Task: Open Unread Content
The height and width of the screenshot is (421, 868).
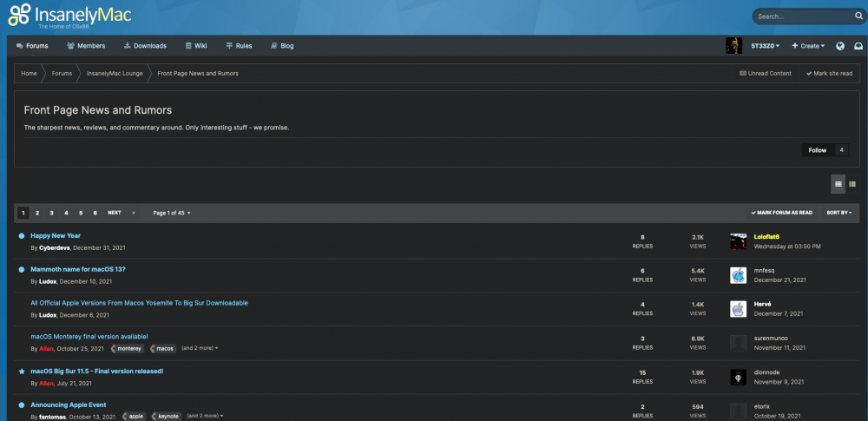Action: (x=766, y=73)
